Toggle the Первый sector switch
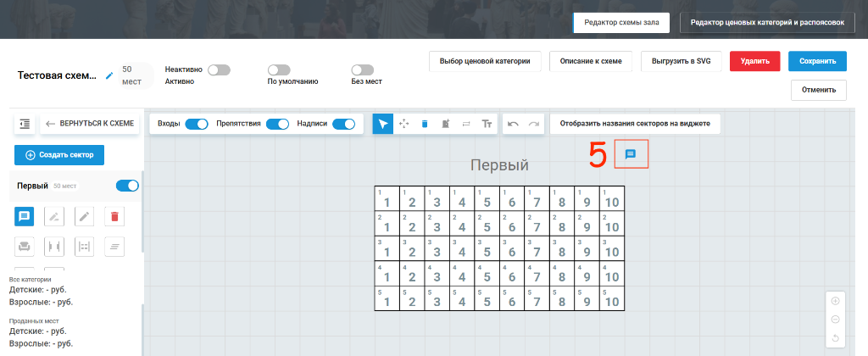 coord(127,186)
